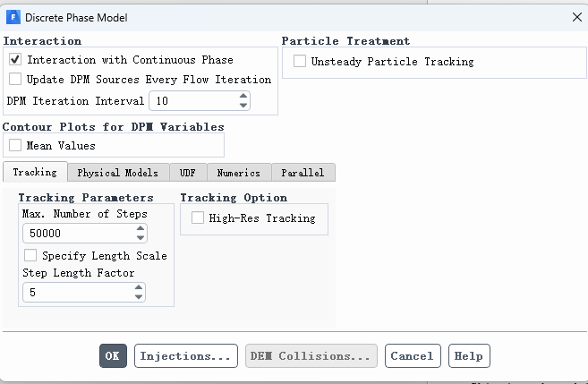
Task: Enable High-Res Tracking option
Action: pos(197,218)
